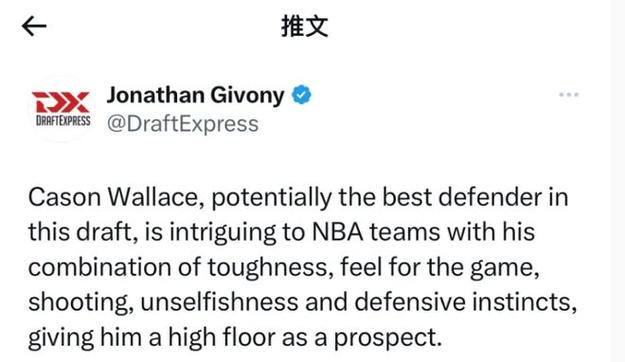Viewport: 625px width, 362px height.
Task: Open Jonathan Givony's profile name
Action: click(x=196, y=96)
